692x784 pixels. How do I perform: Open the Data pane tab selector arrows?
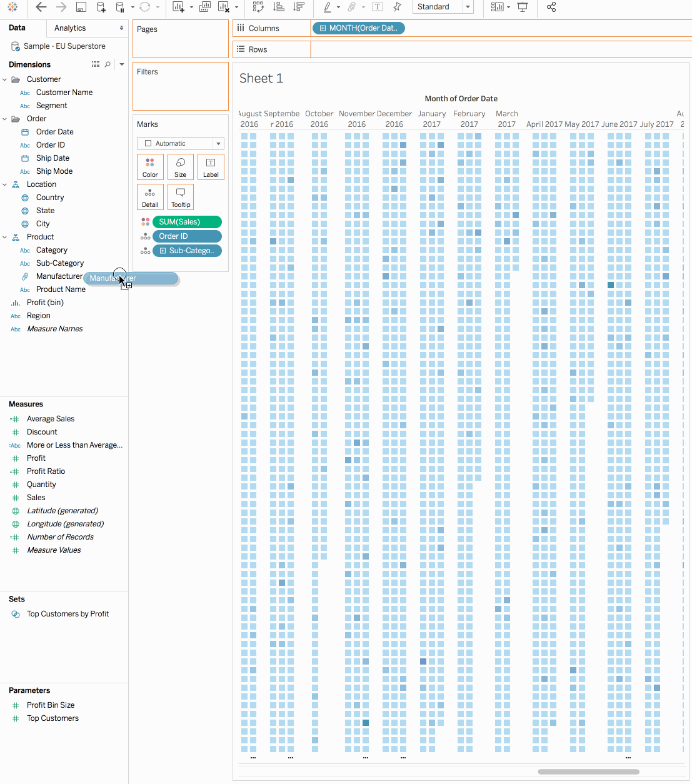[x=121, y=28]
